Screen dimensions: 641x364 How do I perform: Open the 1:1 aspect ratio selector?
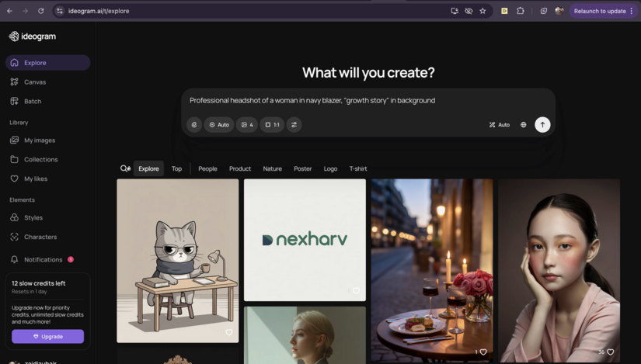[272, 125]
